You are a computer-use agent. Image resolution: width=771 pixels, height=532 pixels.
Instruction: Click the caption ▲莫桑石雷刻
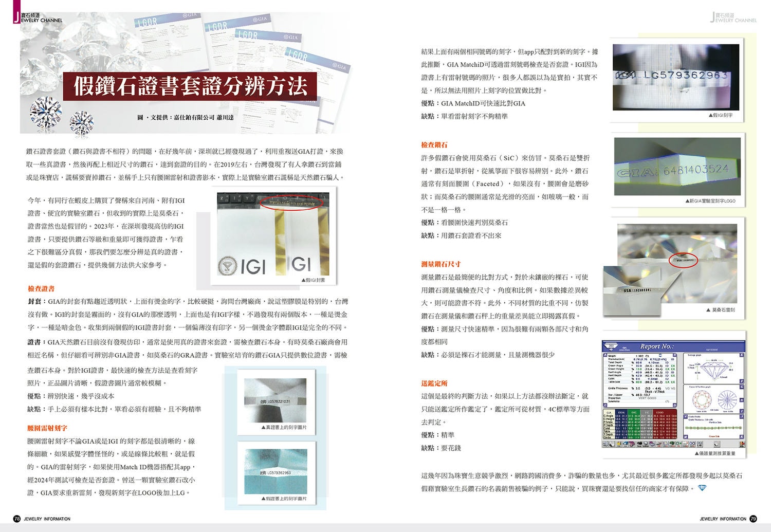pos(721,310)
